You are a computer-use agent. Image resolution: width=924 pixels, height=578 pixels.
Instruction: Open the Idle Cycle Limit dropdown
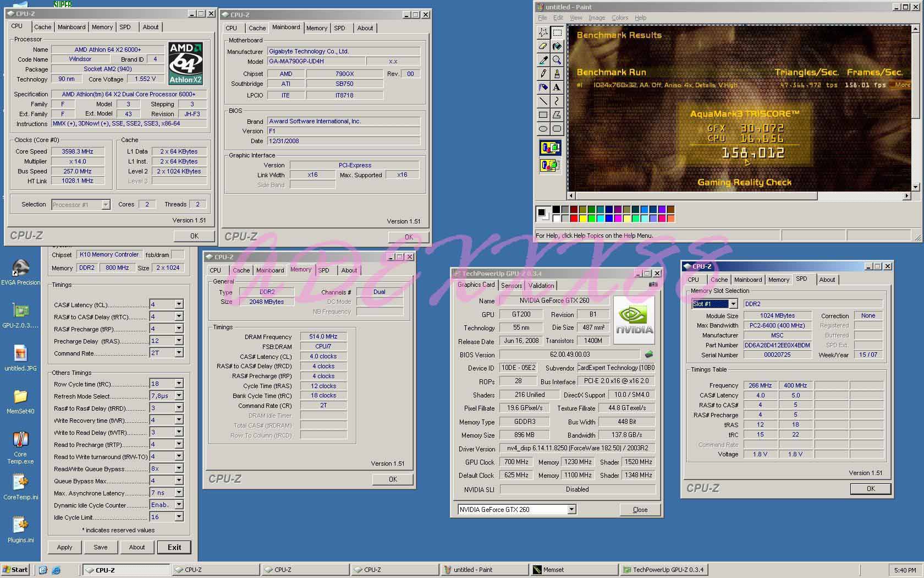179,517
